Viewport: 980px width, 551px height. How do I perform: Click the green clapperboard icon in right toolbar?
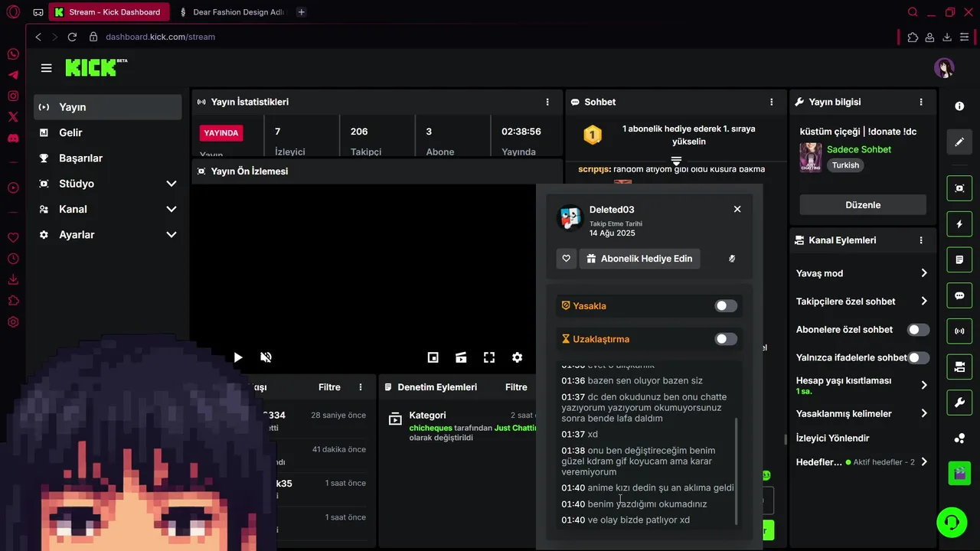tap(959, 473)
